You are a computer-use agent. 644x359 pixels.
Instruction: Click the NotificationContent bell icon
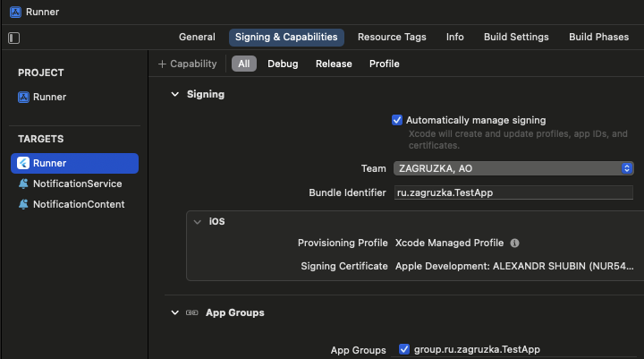(x=23, y=204)
